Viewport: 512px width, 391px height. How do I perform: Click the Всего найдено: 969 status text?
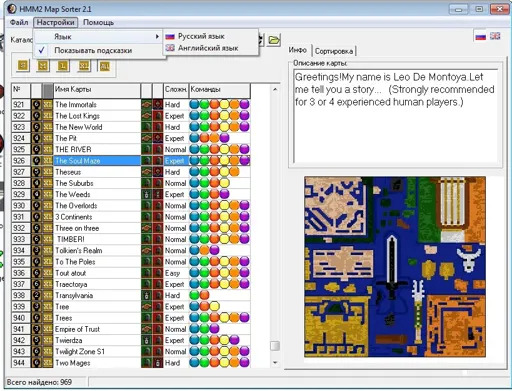pos(39,382)
